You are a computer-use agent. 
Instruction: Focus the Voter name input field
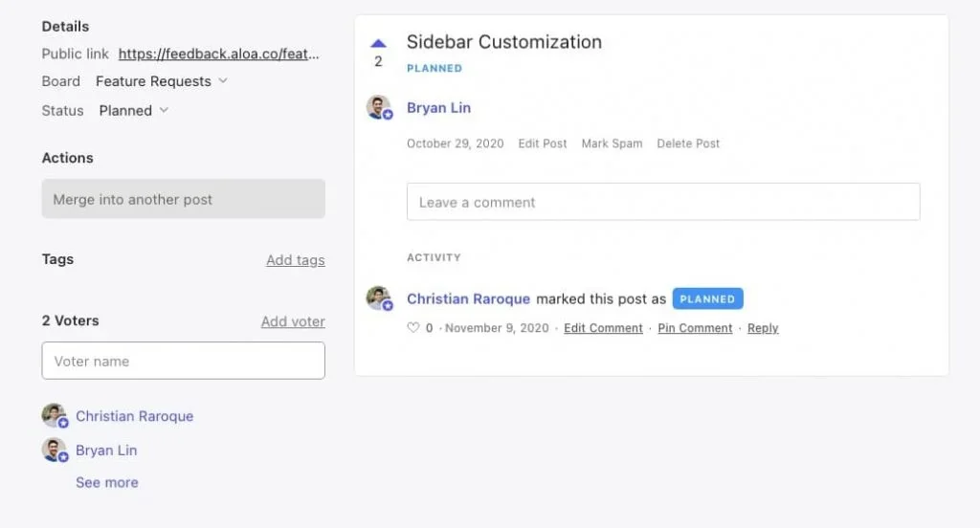(x=183, y=361)
